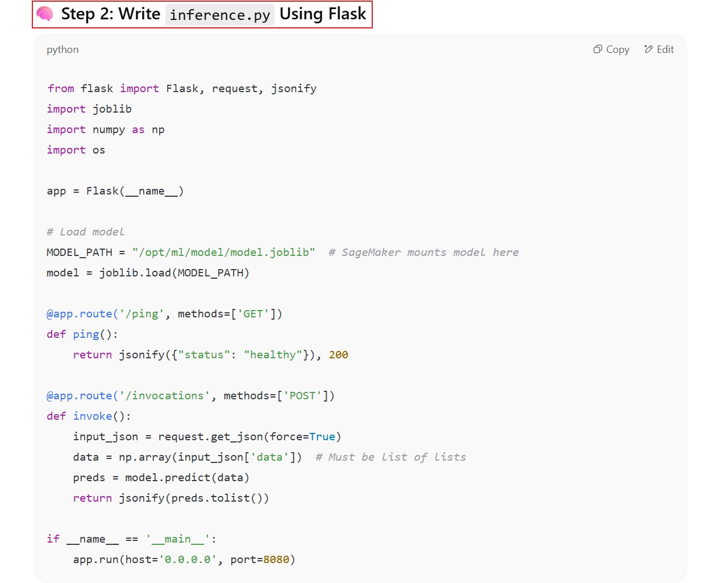This screenshot has width=728, height=583.
Task: Click the pink brain emoji in heading
Action: coord(45,14)
